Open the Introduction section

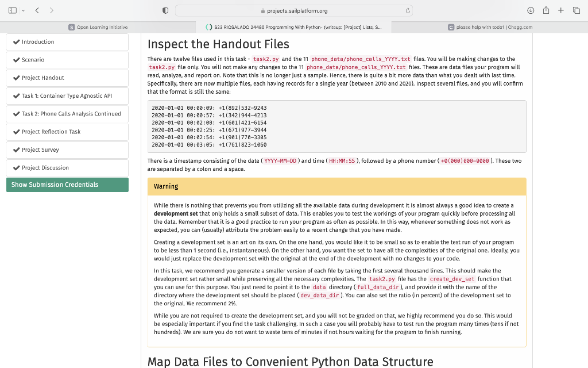pyautogui.click(x=68, y=41)
